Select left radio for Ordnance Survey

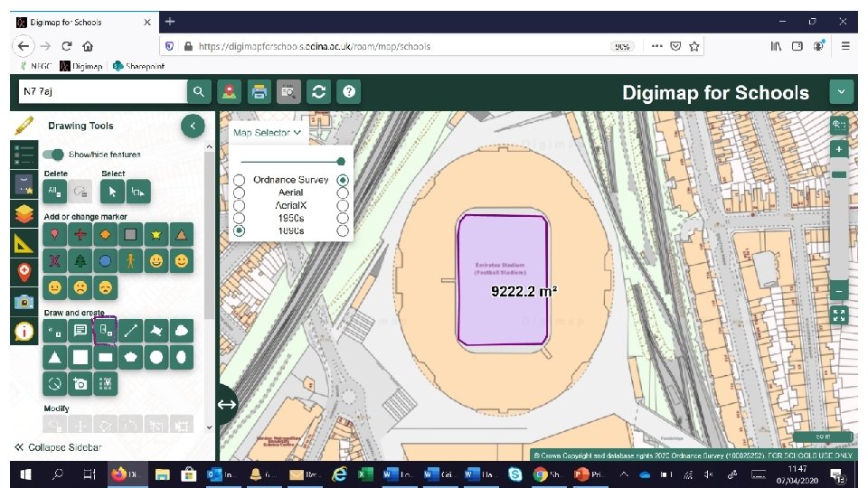click(x=239, y=181)
